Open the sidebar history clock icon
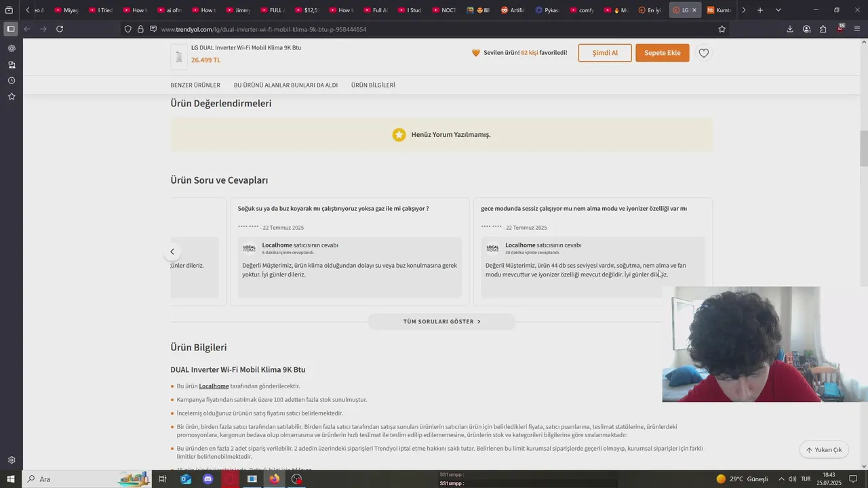This screenshot has width=868, height=488. click(12, 81)
